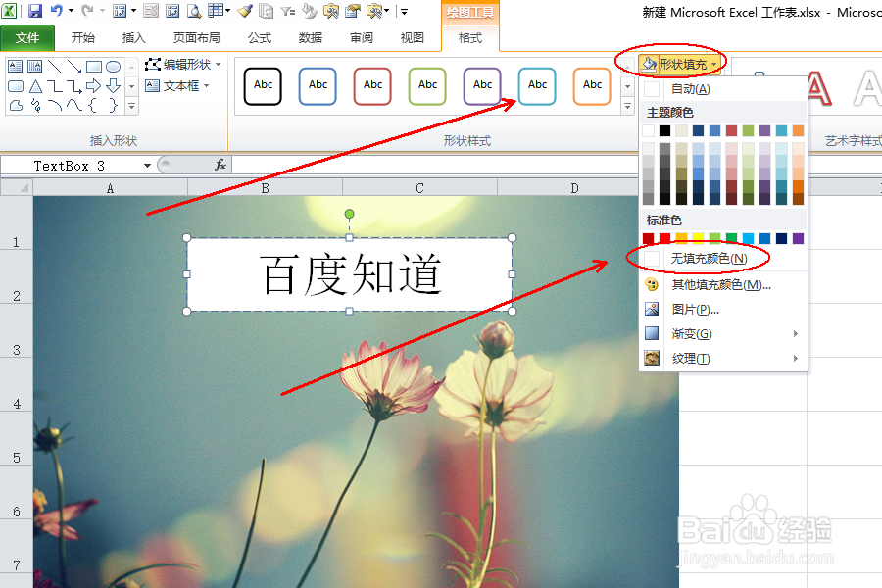Image resolution: width=882 pixels, height=588 pixels.
Task: Pick purple in standard colors
Action: point(798,238)
